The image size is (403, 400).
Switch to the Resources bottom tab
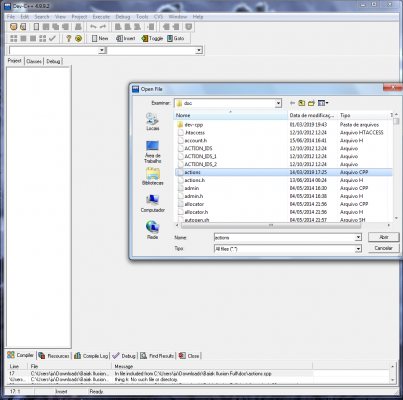click(x=54, y=356)
